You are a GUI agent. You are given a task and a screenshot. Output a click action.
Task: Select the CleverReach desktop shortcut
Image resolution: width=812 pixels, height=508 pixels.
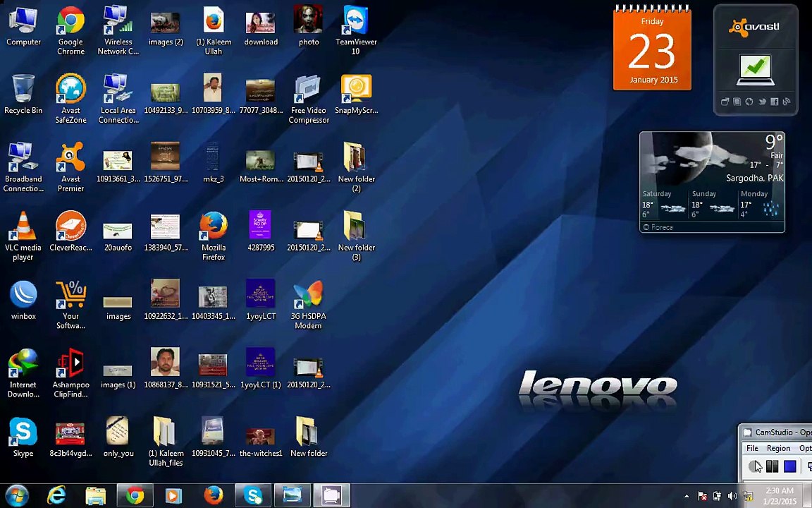pos(71,231)
